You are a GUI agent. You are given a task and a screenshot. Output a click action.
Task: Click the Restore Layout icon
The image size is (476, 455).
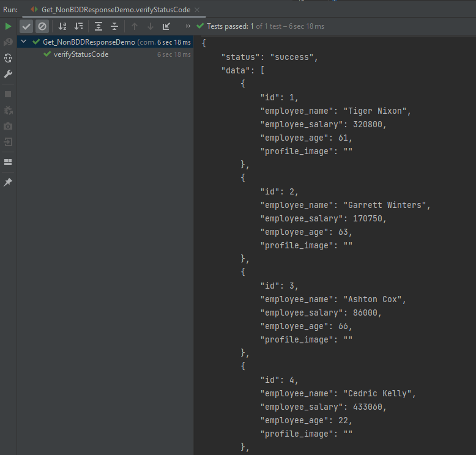8,162
